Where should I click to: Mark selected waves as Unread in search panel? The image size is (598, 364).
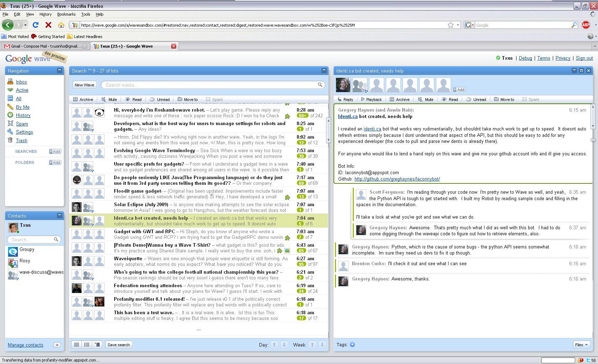160,100
